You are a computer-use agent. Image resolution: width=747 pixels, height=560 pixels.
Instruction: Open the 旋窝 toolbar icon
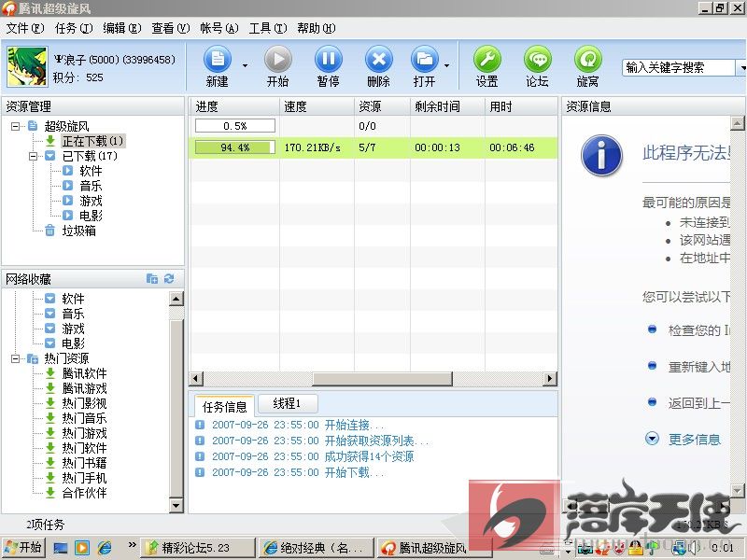588,60
